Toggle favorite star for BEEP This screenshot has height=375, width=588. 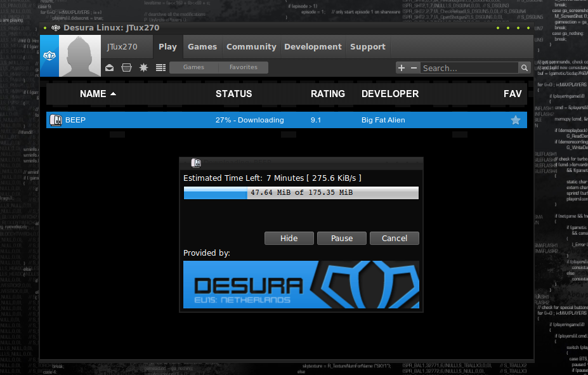pyautogui.click(x=515, y=120)
